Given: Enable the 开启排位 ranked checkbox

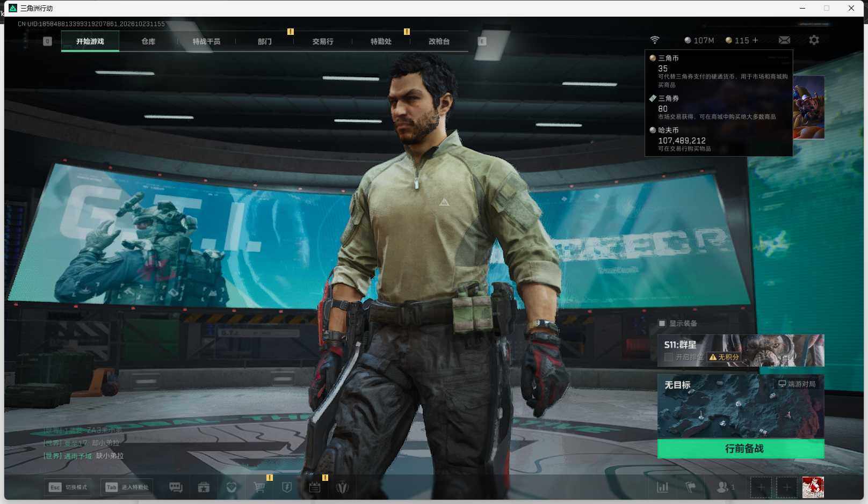Looking at the screenshot, I should point(669,357).
